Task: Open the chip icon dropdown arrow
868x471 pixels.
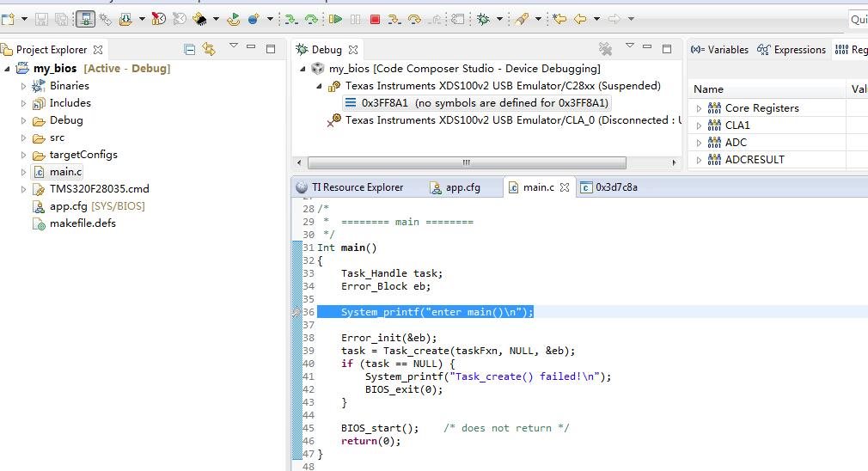Action: tap(216, 20)
